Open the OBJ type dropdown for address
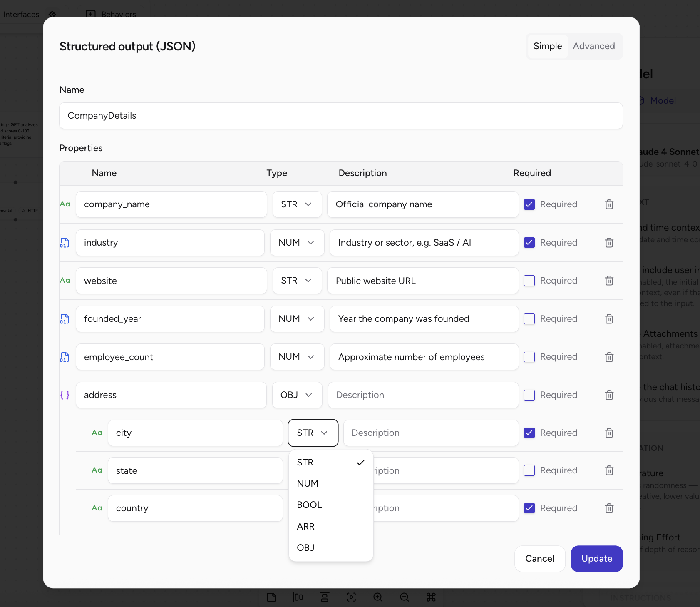 pyautogui.click(x=297, y=395)
